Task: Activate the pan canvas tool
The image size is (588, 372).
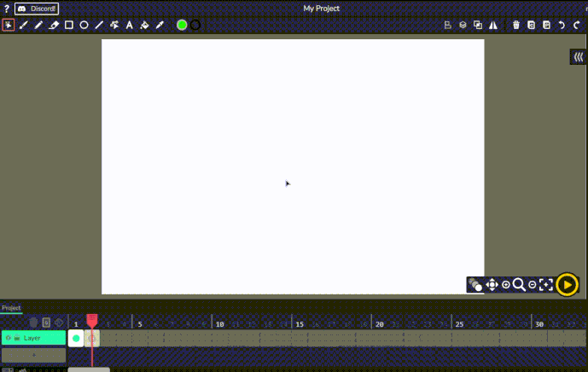Action: pyautogui.click(x=492, y=285)
